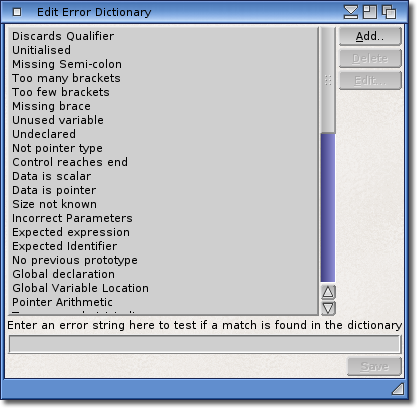Viewport: 417px width, 408px height.
Task: Click the Add.. button
Action: [x=370, y=36]
